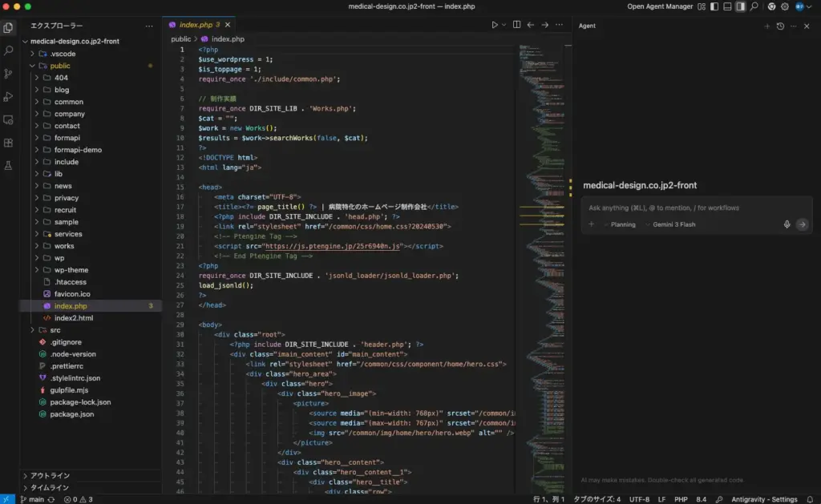Split the editor to the right
Image resolution: width=821 pixels, height=504 pixels.
(x=516, y=25)
